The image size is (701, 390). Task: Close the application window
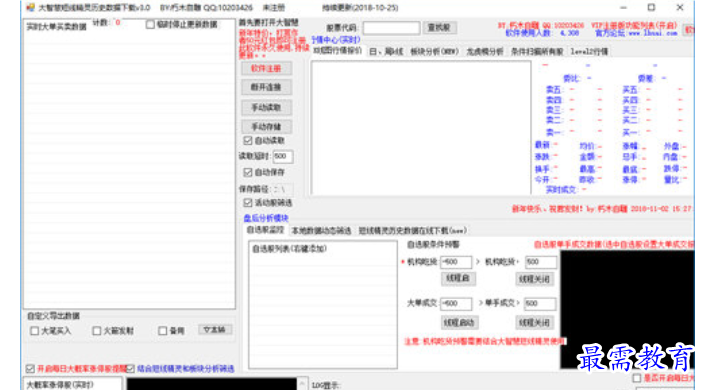point(680,8)
